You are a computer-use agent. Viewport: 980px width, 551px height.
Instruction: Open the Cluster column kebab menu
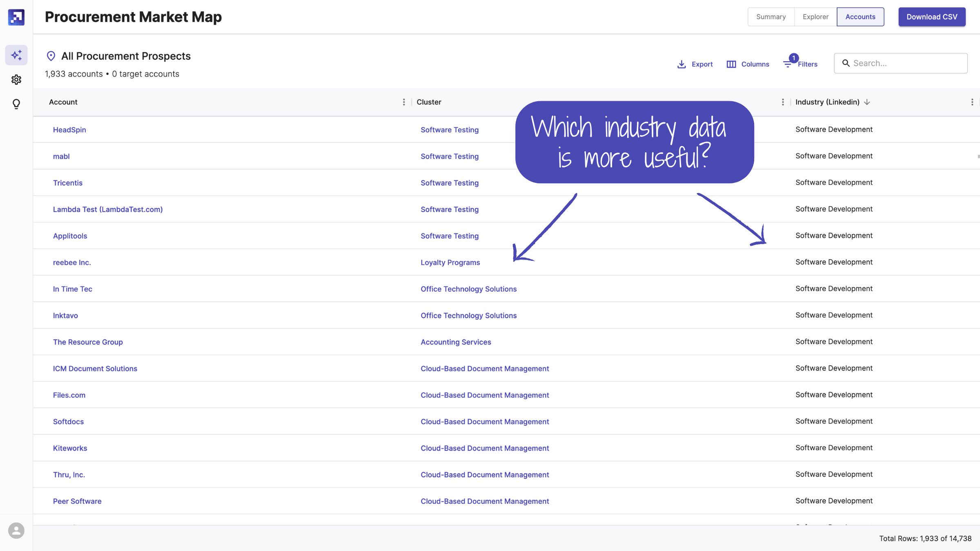pos(783,102)
